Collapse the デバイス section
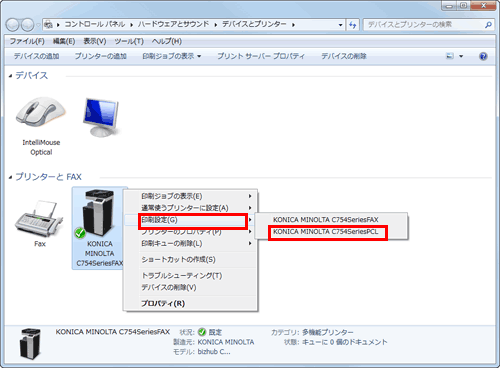The height and width of the screenshot is (368, 500). (x=10, y=76)
